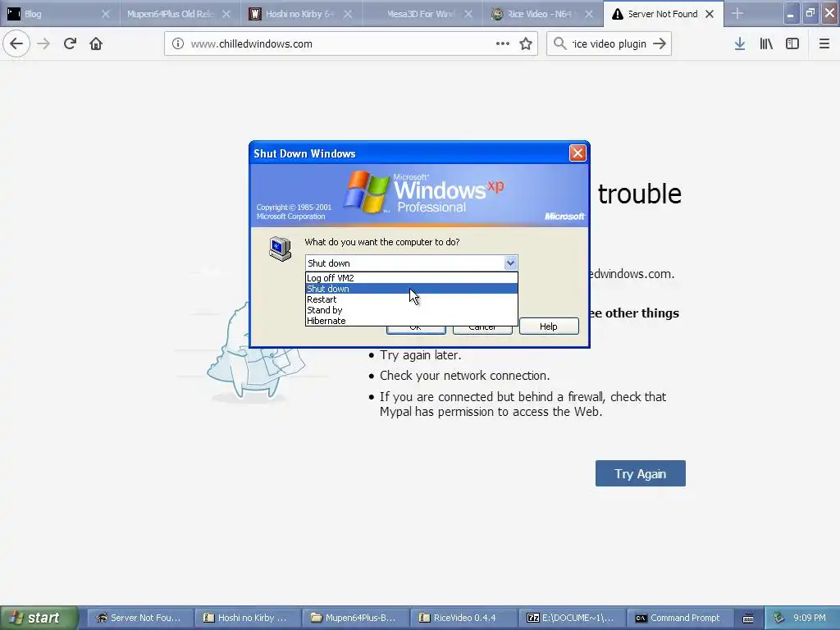
Task: Open the downloads panel
Action: coord(740,43)
